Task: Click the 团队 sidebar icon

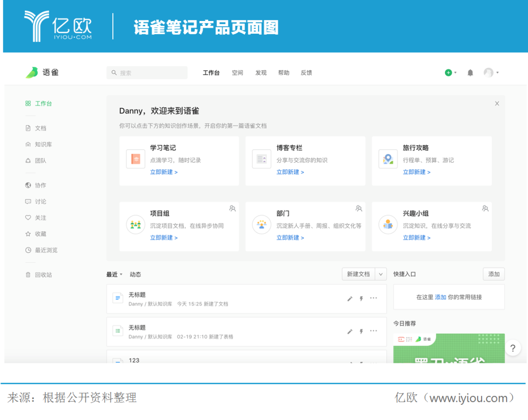Action: [x=28, y=160]
